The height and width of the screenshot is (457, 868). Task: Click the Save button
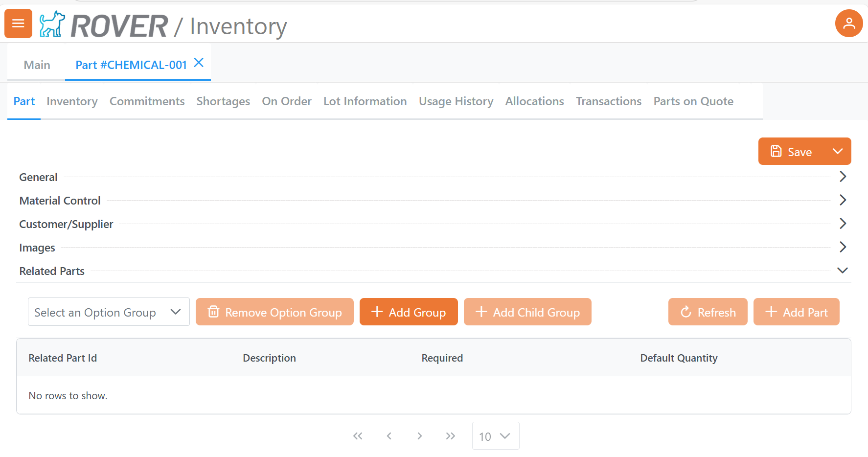click(x=791, y=152)
